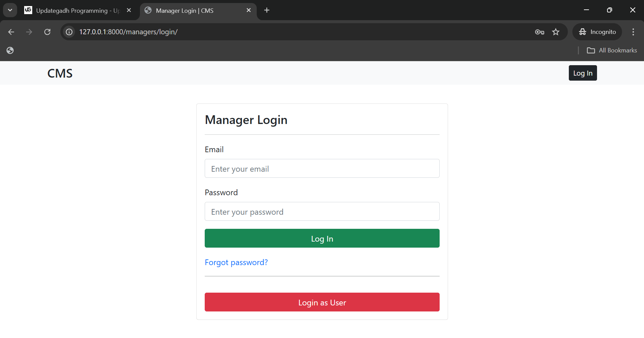This screenshot has width=644, height=338.
Task: Click the back navigation arrow
Action: [11, 32]
